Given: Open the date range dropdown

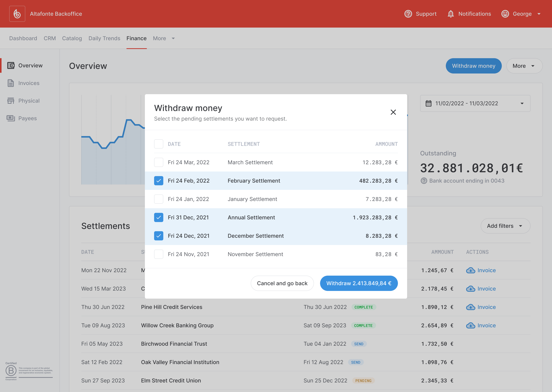Looking at the screenshot, I should [x=475, y=103].
